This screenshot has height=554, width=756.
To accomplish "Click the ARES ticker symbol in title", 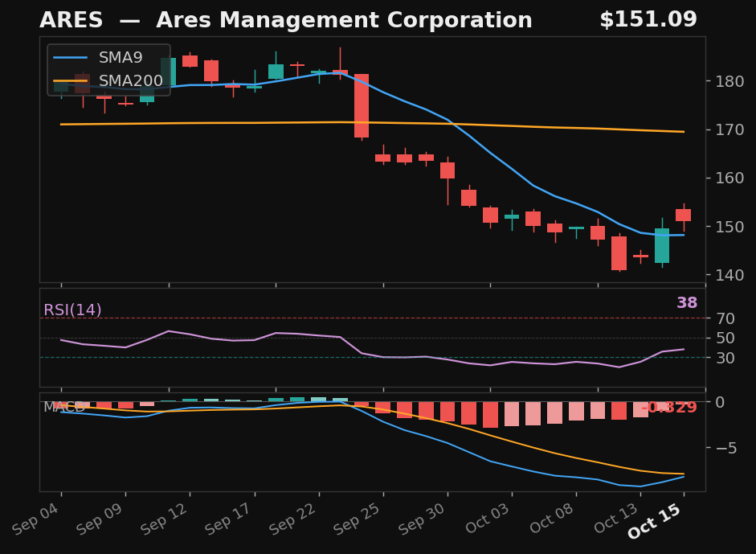I will tap(71, 20).
